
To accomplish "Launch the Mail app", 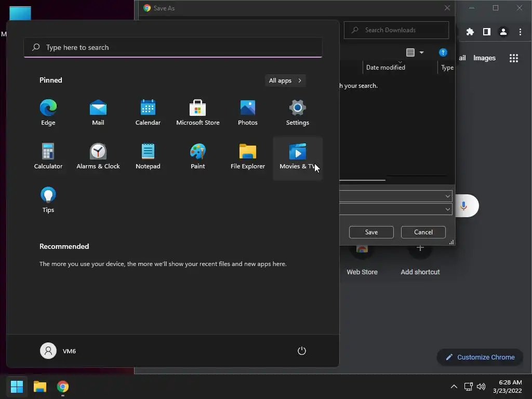I will tap(98, 113).
